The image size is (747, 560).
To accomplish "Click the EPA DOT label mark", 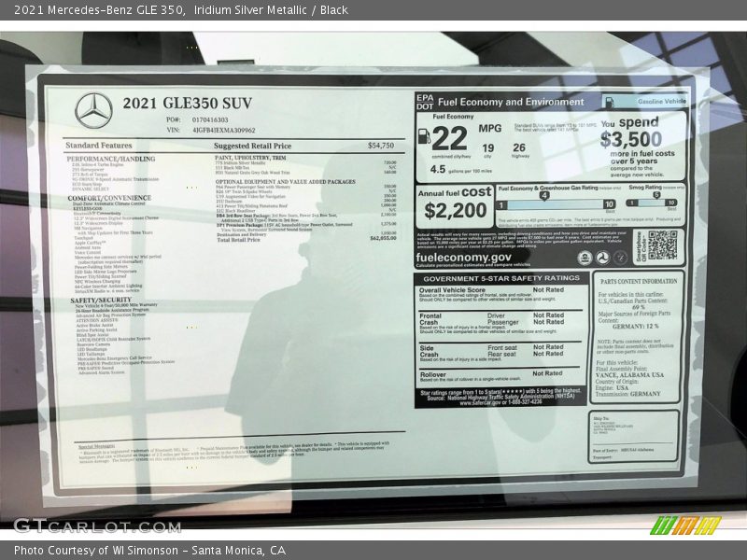I will coord(425,102).
